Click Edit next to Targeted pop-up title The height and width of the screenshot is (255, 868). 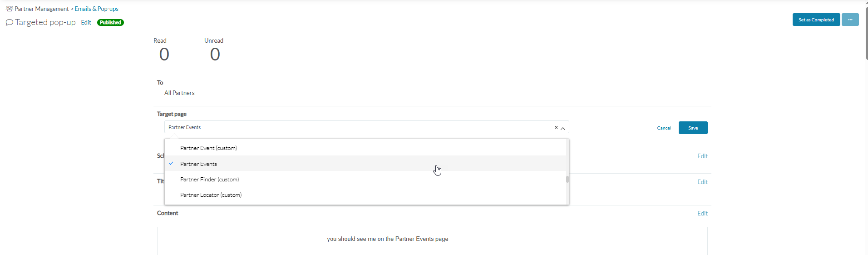click(x=86, y=22)
